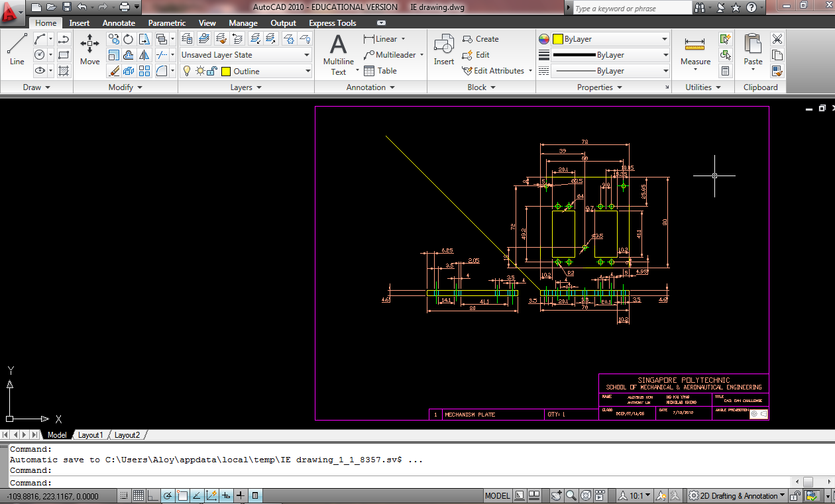The height and width of the screenshot is (504, 835).
Task: Click the MODEL button in the status bar
Action: coord(497,495)
